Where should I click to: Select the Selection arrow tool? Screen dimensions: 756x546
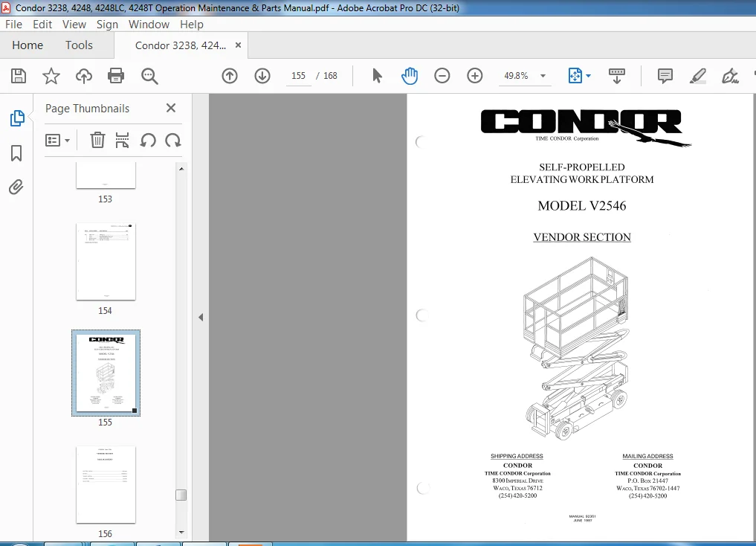coord(377,76)
